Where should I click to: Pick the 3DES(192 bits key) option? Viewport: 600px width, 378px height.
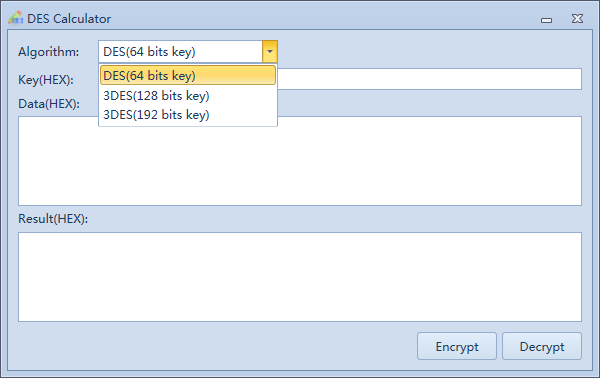tap(188, 115)
